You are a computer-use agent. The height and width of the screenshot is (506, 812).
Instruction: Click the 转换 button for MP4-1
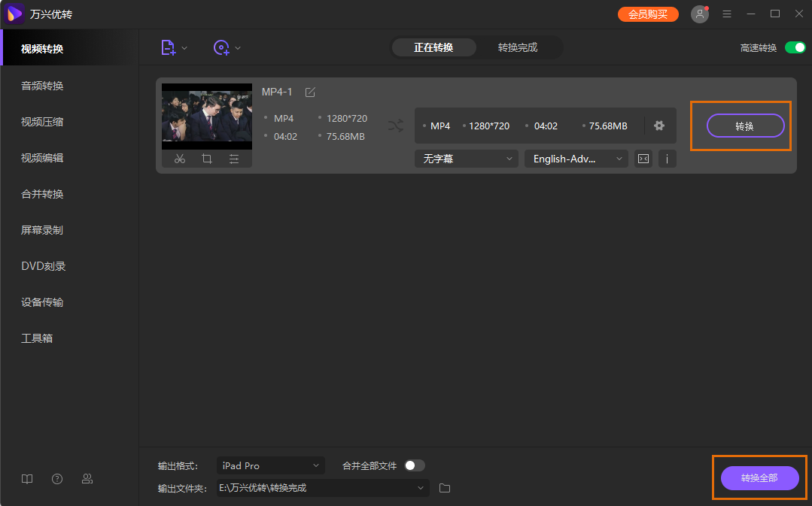745,126
